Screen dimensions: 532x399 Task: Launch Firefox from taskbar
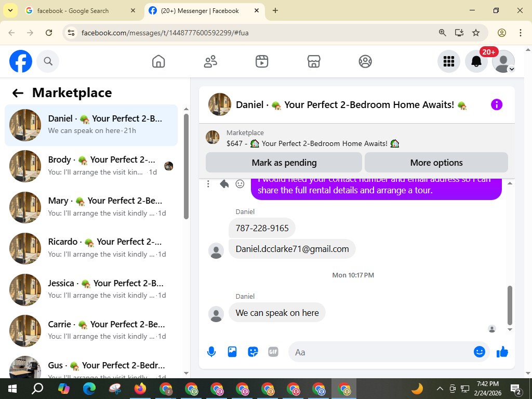point(140,389)
